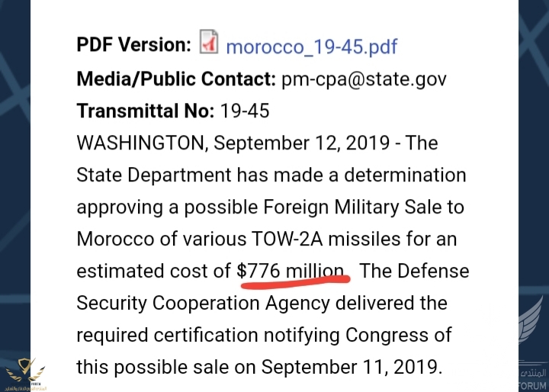Click the "PDF Version:" label
Viewport: 549px width, 392px height.
click(x=133, y=45)
